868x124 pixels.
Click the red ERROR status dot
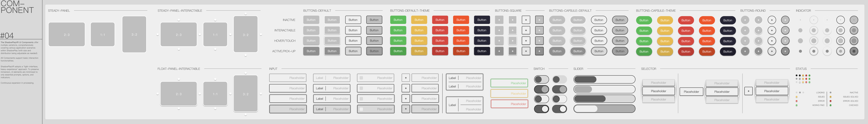[x=797, y=101]
